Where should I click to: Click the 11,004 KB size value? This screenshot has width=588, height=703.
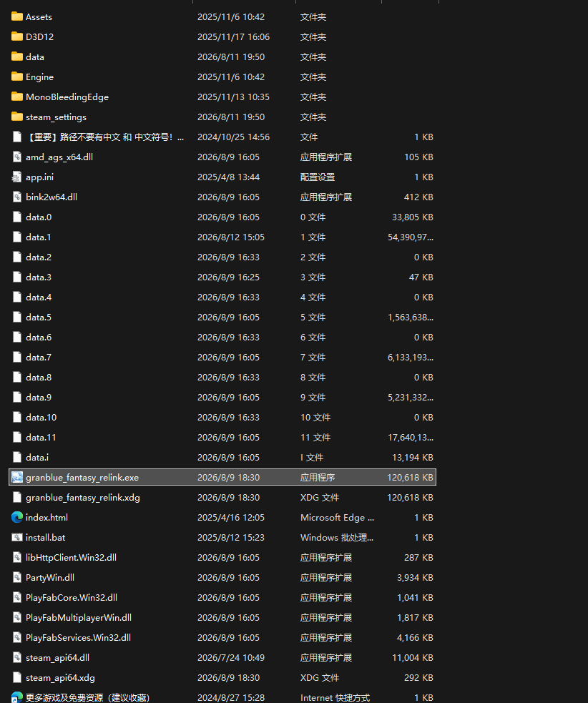point(413,658)
